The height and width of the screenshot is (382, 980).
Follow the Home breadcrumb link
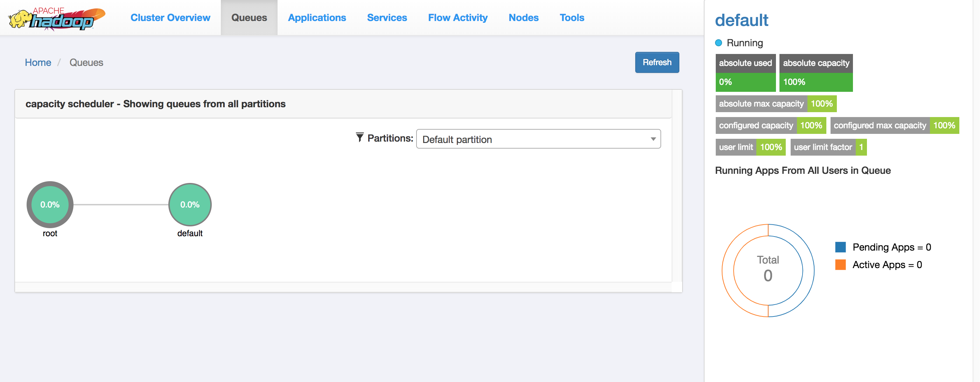pyautogui.click(x=38, y=62)
